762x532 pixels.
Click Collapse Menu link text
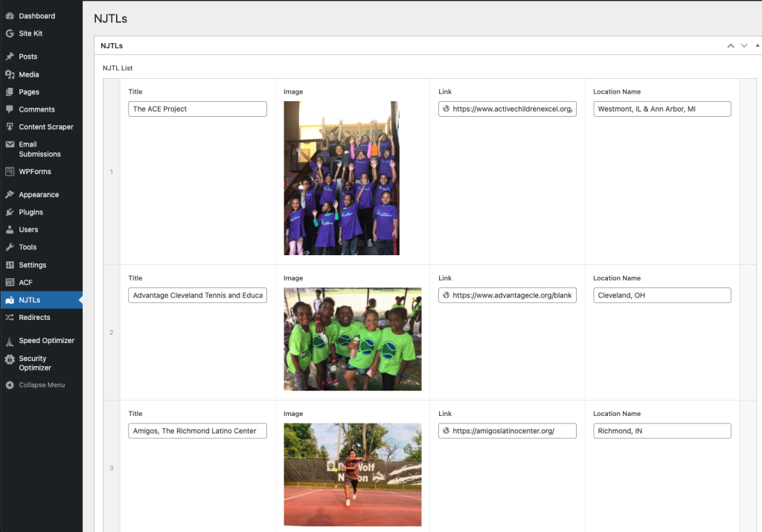point(42,385)
